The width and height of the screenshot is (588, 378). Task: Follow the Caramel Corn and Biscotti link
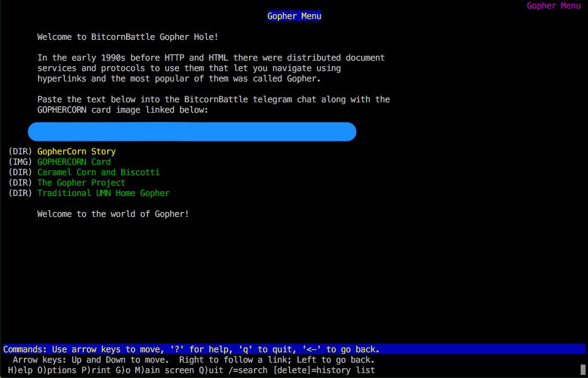tap(99, 172)
